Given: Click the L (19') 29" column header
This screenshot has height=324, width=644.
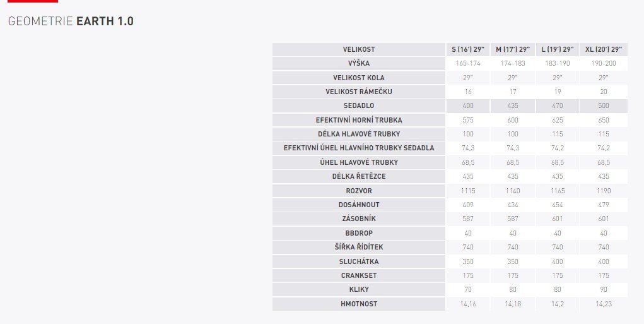Looking at the screenshot, I should 558,49.
